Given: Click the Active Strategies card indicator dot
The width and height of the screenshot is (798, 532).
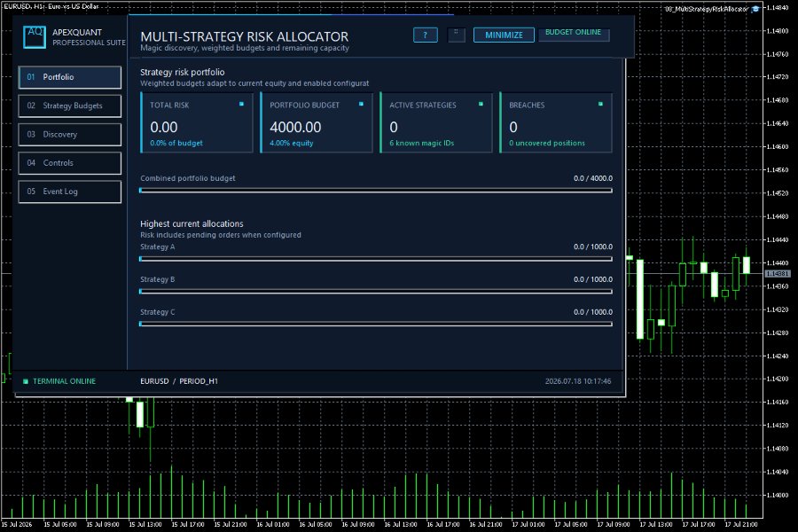Looking at the screenshot, I should (481, 104).
